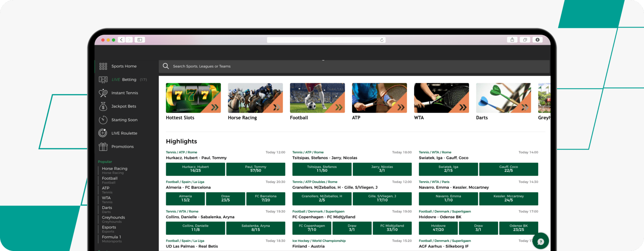Open ATP thumbnail card
Image resolution: width=644 pixels, height=251 pixels.
coord(379,98)
